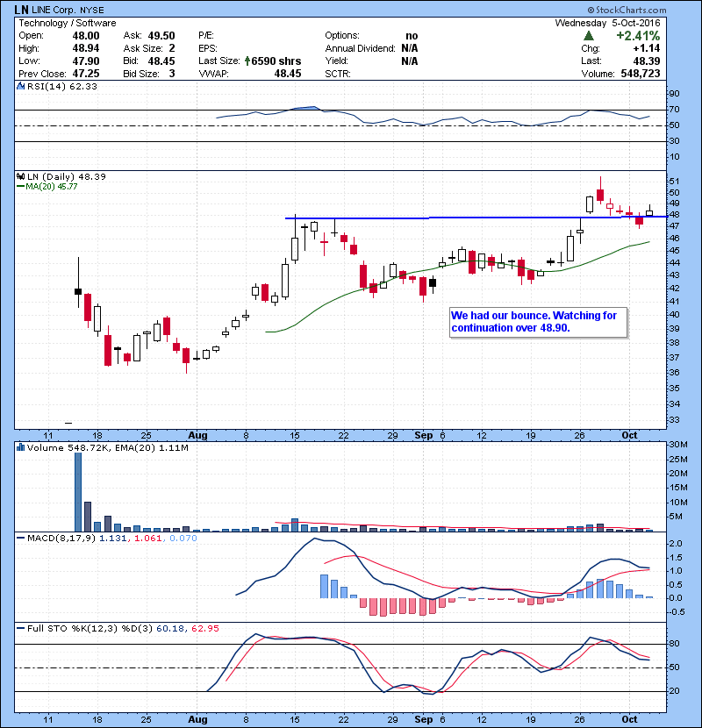Click the Prev Close value 47.25
The image size is (702, 728).
pyautogui.click(x=85, y=74)
